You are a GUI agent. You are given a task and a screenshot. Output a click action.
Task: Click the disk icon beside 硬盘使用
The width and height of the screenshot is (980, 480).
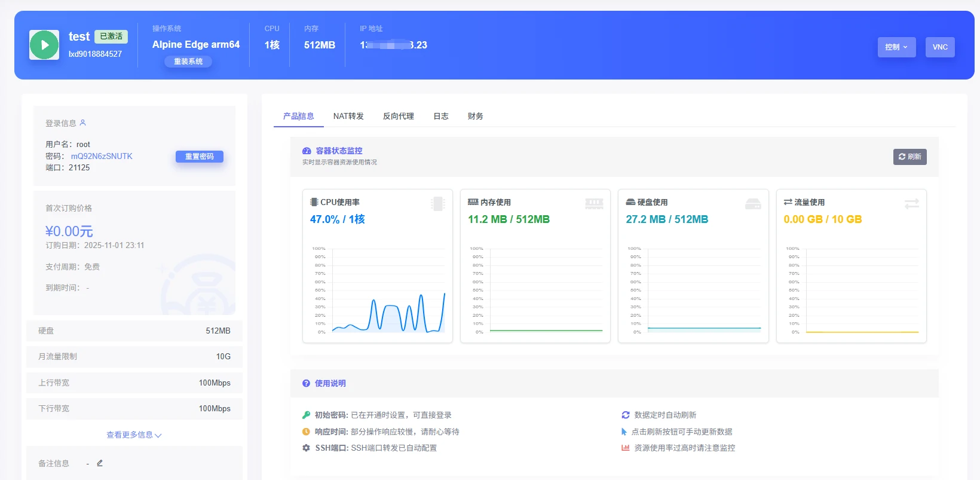pyautogui.click(x=630, y=202)
